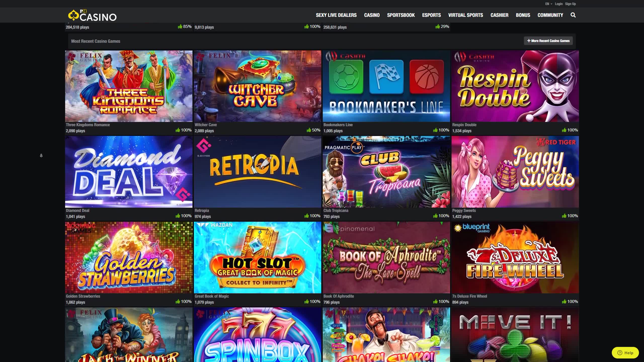Open Move It! game thumbnail
This screenshot has width=644, height=362.
[515, 335]
